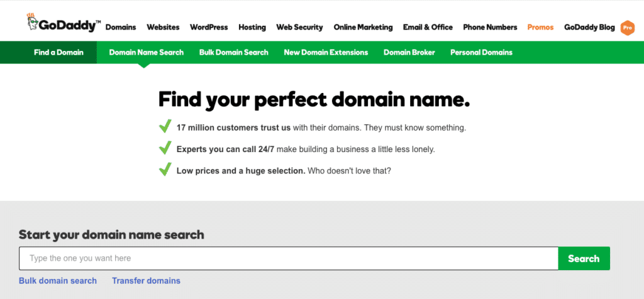
Task: Click checkmark beside '17 million customers'
Action: point(165,126)
